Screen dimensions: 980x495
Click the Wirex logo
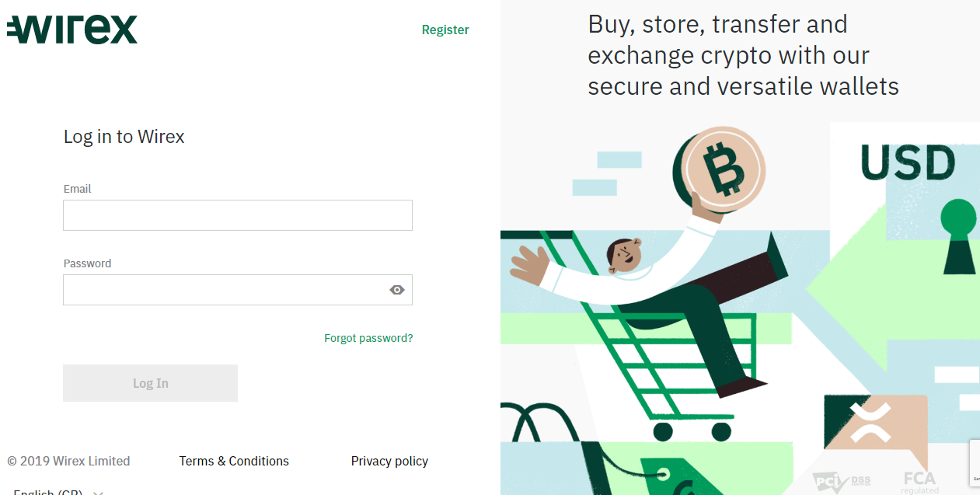point(72,30)
